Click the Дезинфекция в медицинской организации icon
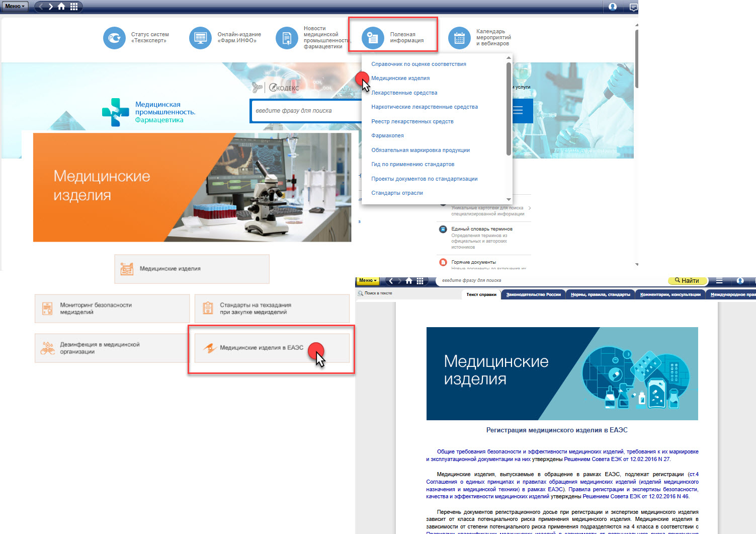 48,348
